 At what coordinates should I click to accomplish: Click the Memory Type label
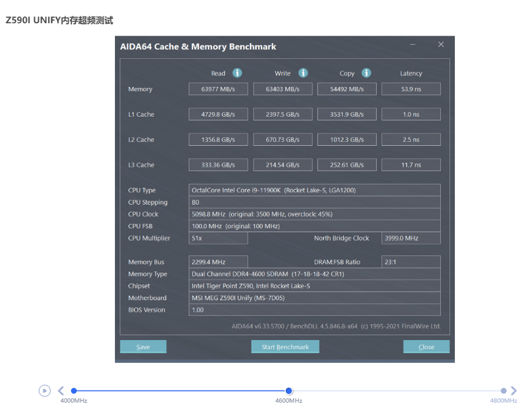(x=148, y=274)
